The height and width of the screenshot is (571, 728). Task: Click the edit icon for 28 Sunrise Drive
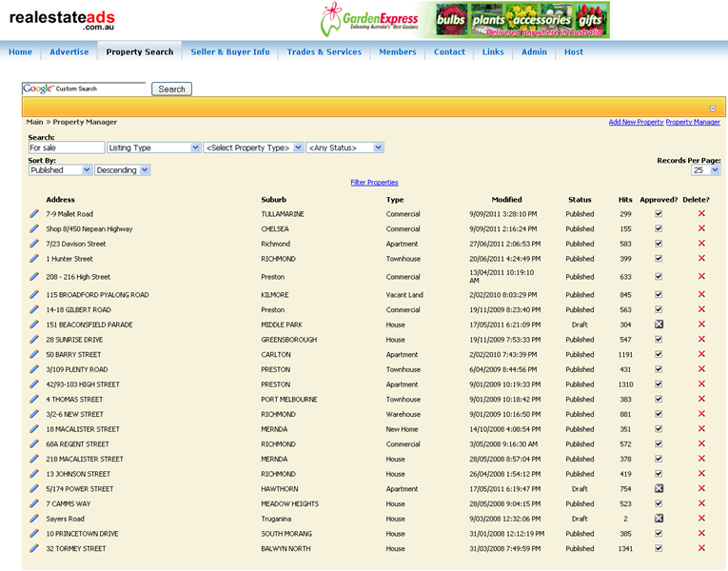click(34, 339)
